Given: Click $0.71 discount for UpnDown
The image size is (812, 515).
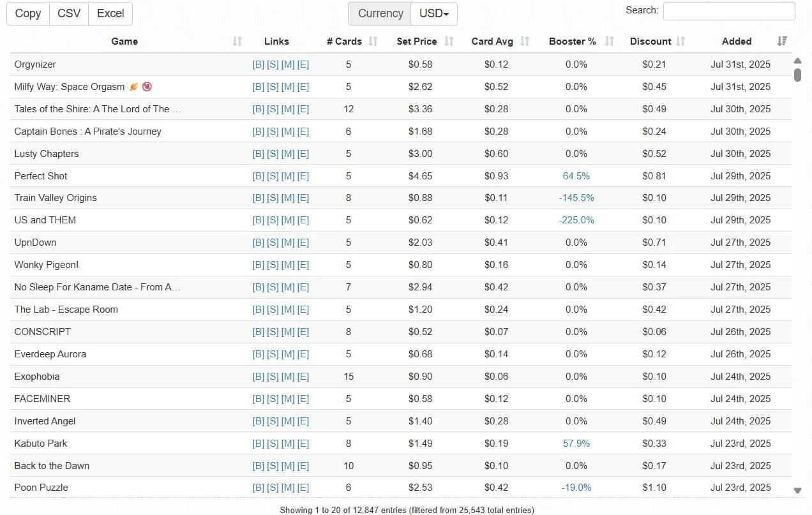Looking at the screenshot, I should coord(654,243).
